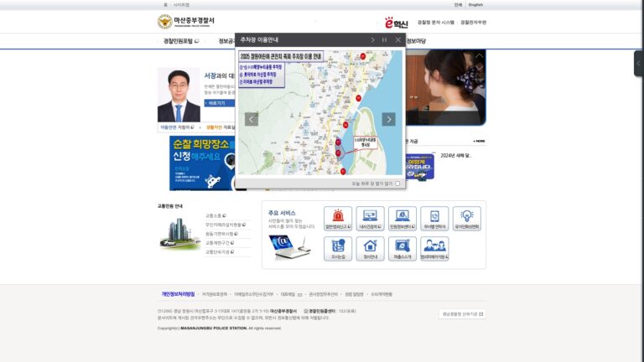Pause the popup slideshow
Viewport: 644px width, 362px height.
coord(384,40)
